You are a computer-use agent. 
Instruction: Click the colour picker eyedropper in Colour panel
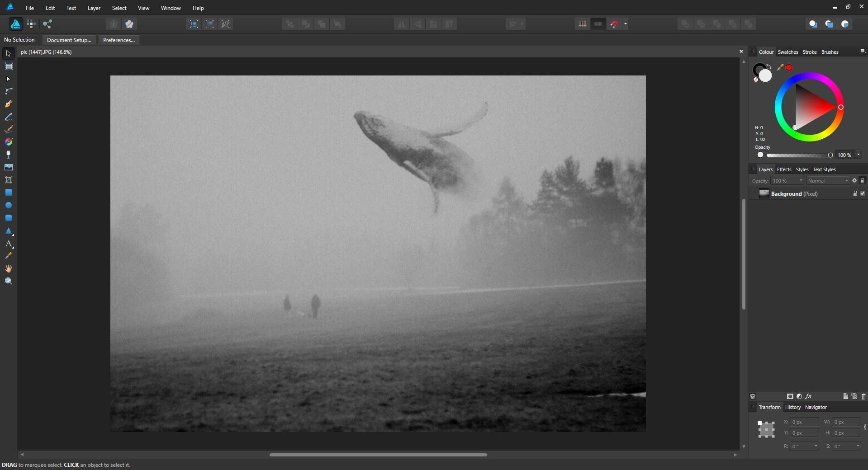click(x=780, y=67)
